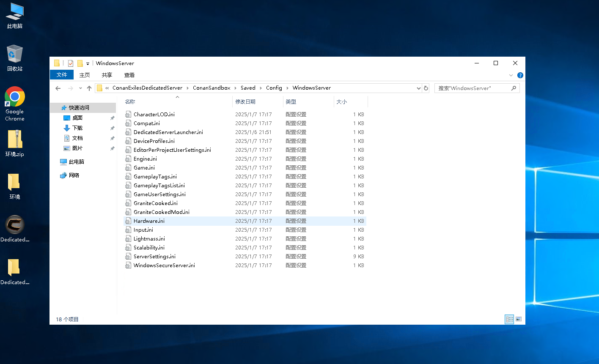Select the ServerSettings.ini file
This screenshot has width=599, height=364.
154,257
